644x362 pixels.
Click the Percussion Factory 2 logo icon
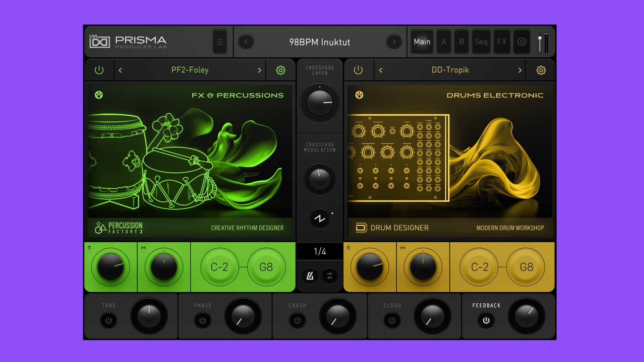[99, 227]
